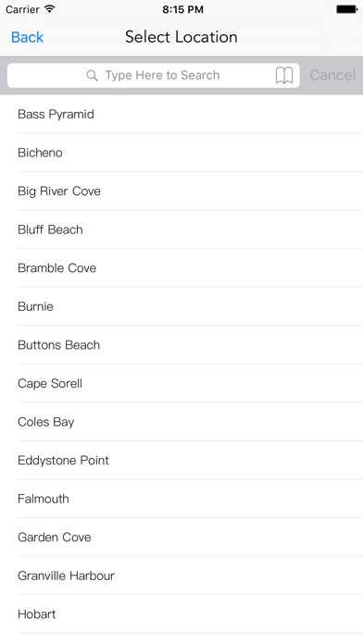Choose Eddystone Point
Screen dimensions: 363x644
(181, 460)
